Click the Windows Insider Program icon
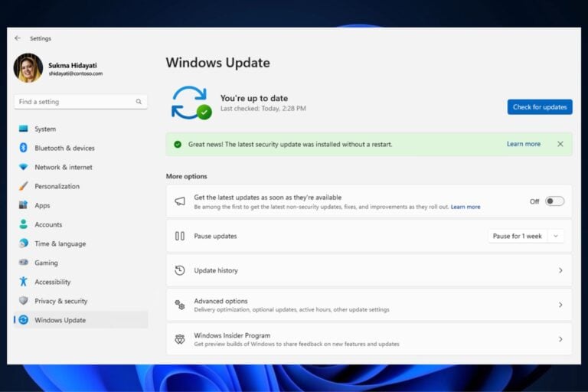Image resolution: width=588 pixels, height=392 pixels. [x=180, y=339]
